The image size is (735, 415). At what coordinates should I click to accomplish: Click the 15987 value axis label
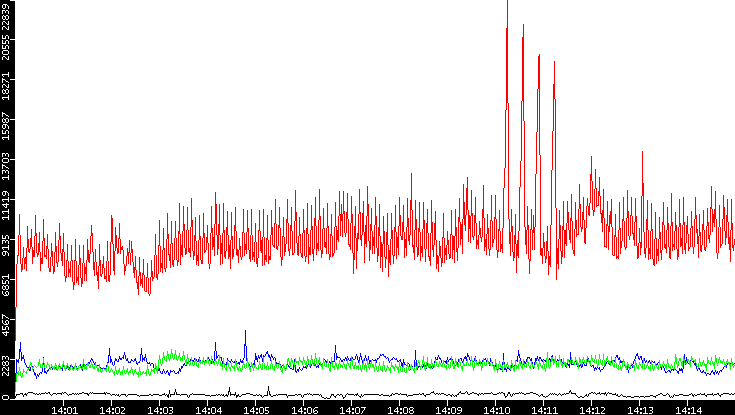tap(6, 125)
